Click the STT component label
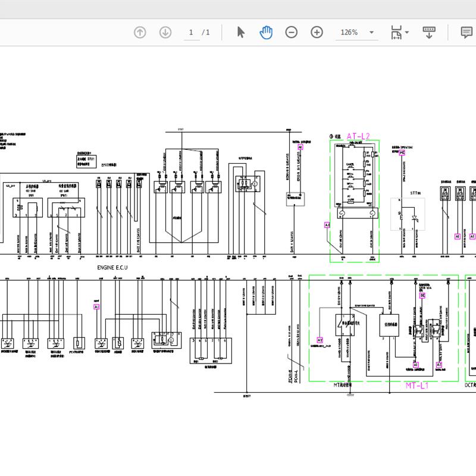This screenshot has width=476, height=476. (414, 193)
